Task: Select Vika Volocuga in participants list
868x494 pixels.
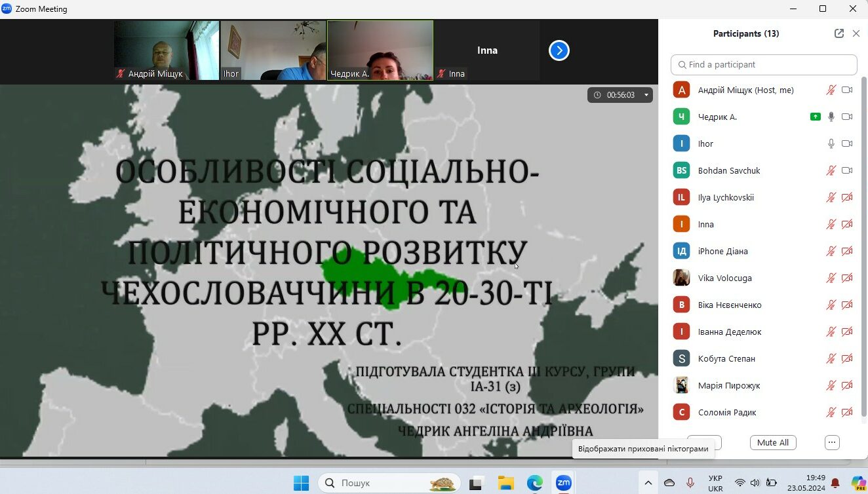Action: coord(724,278)
